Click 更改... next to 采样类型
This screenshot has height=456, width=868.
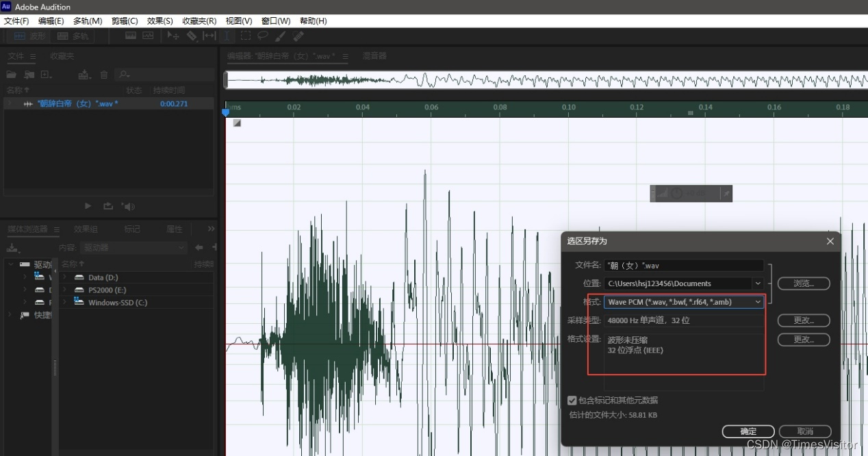[x=804, y=320]
